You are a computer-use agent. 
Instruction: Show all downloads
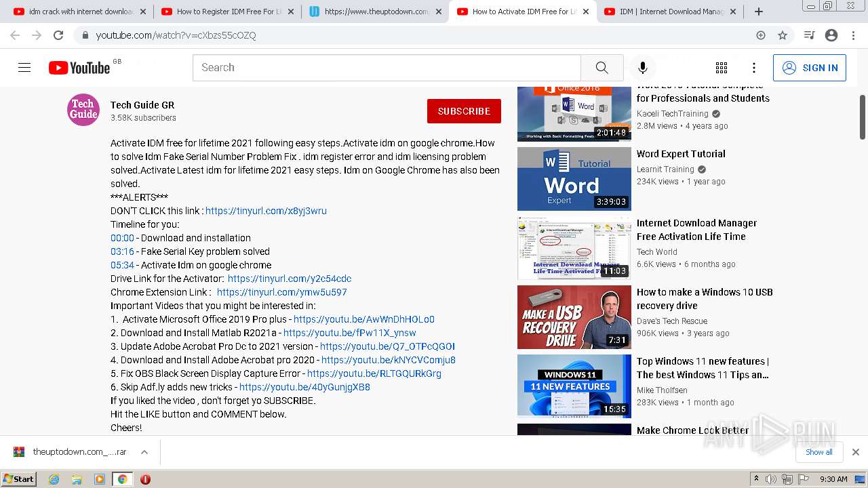(x=818, y=451)
